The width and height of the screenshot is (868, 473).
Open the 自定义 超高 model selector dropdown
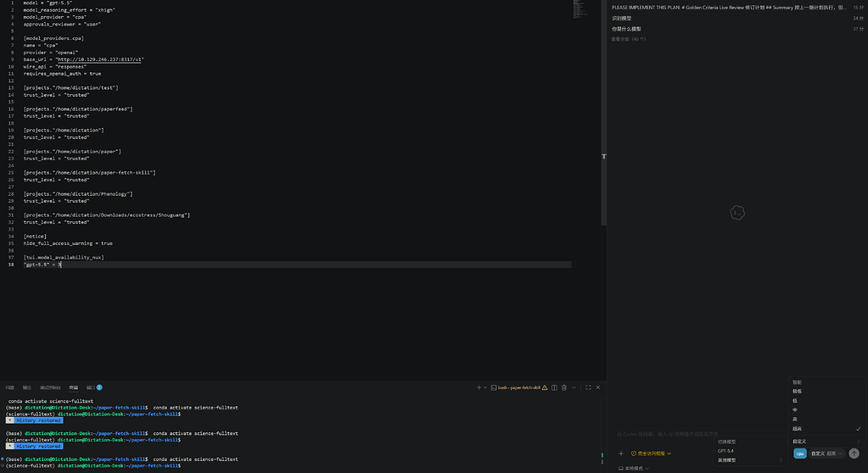tap(826, 454)
